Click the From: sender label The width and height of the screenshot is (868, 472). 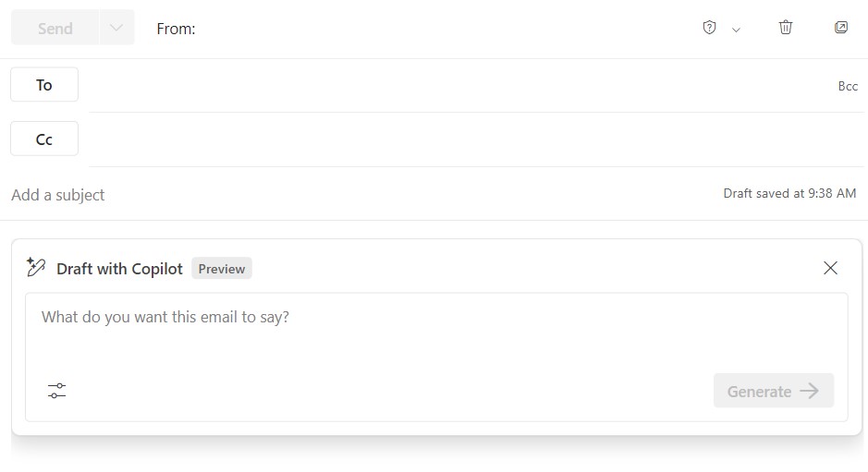tap(176, 29)
